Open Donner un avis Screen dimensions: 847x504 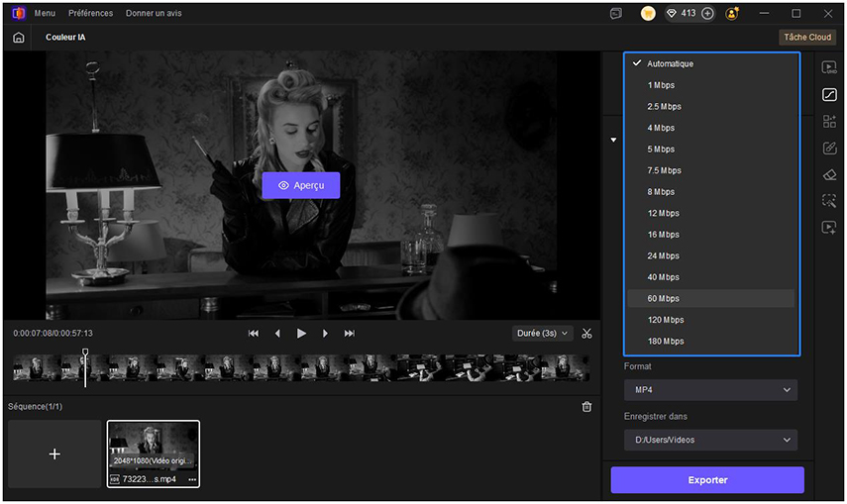point(154,13)
